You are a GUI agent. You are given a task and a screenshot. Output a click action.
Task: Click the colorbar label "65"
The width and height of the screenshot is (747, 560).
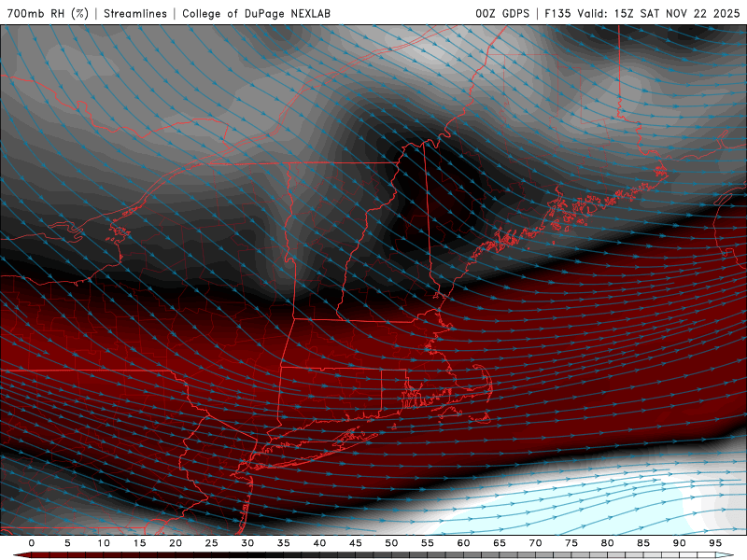pyautogui.click(x=500, y=543)
